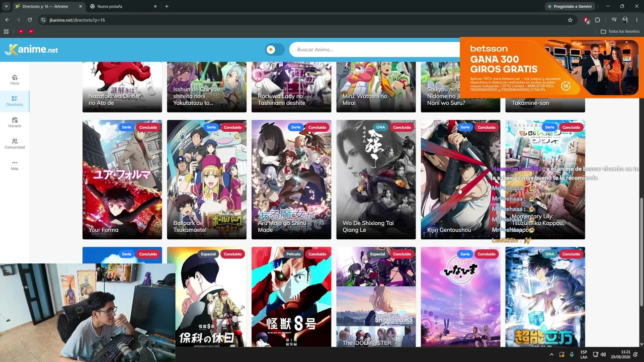Open the network tray icon
This screenshot has height=362, width=644.
coord(595,354)
